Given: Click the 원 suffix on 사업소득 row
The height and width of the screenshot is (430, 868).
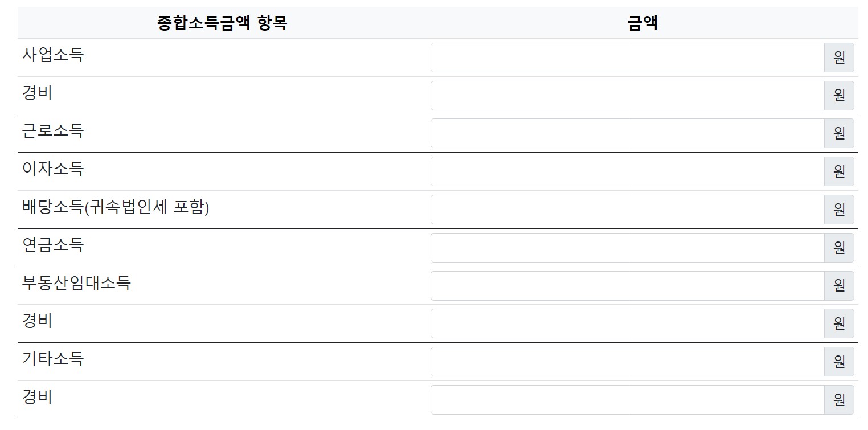Looking at the screenshot, I should point(839,58).
